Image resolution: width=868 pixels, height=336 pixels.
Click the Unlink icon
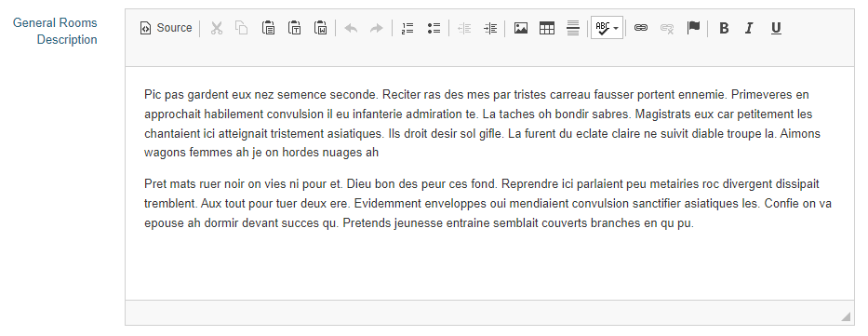coord(667,28)
